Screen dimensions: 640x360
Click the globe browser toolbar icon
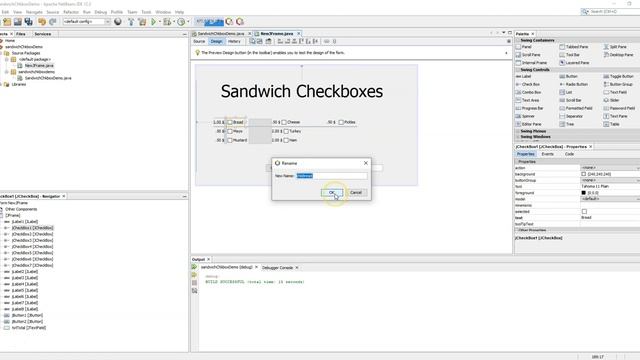point(118,22)
